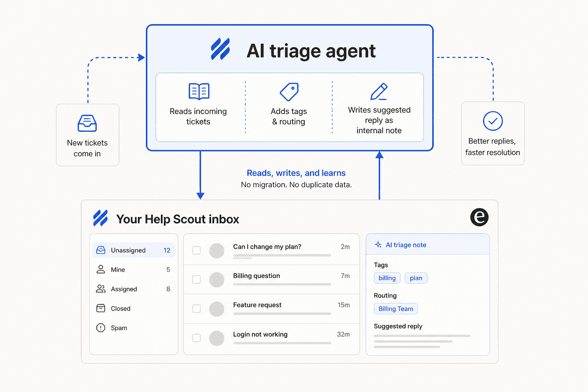Click the Billing Team routing chip
The height and width of the screenshot is (392, 588).
[x=396, y=309]
